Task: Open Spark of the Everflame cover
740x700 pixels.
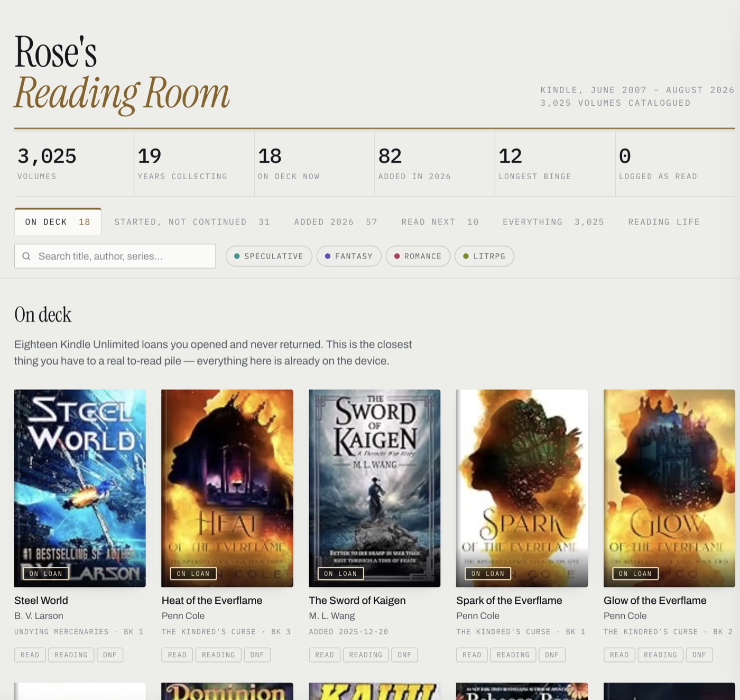Action: [522, 488]
